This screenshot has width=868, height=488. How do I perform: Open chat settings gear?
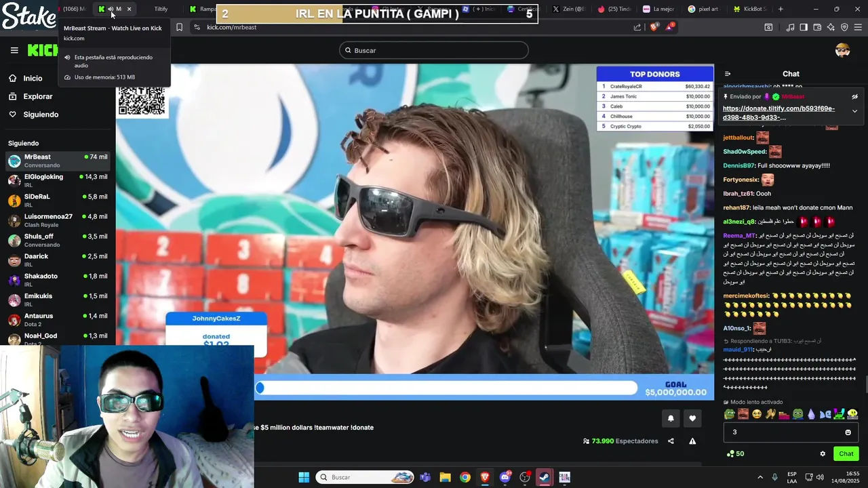click(823, 453)
